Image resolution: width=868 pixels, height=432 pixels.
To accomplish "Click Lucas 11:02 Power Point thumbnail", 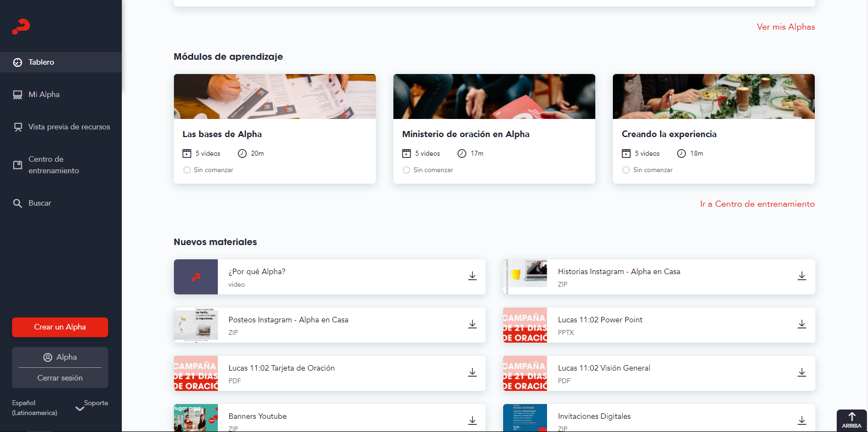I will coord(525,325).
